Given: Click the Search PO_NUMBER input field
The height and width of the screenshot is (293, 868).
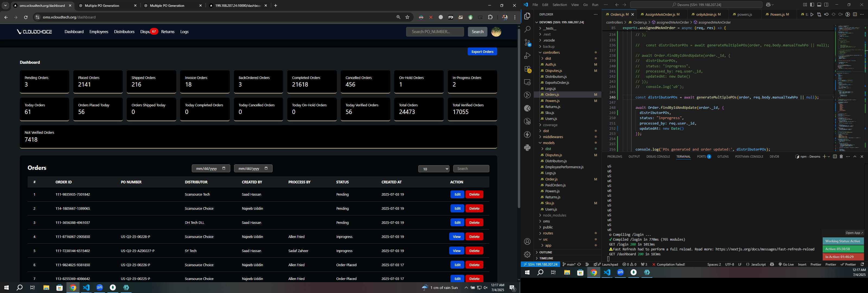Looking at the screenshot, I should pos(435,32).
